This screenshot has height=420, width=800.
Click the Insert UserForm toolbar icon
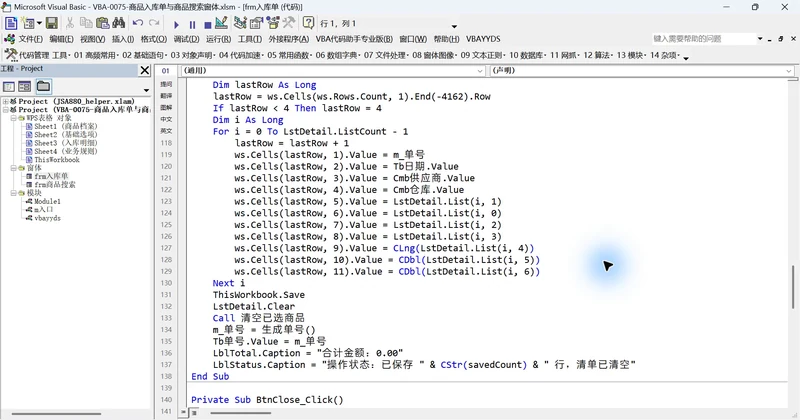(x=29, y=23)
